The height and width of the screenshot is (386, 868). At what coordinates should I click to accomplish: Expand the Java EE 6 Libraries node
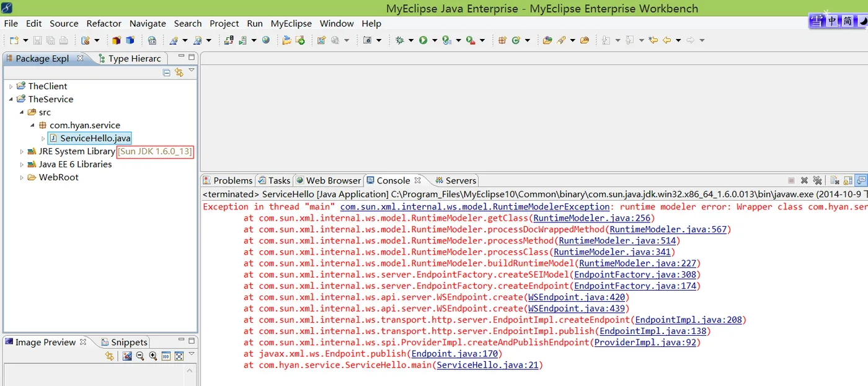coord(22,165)
